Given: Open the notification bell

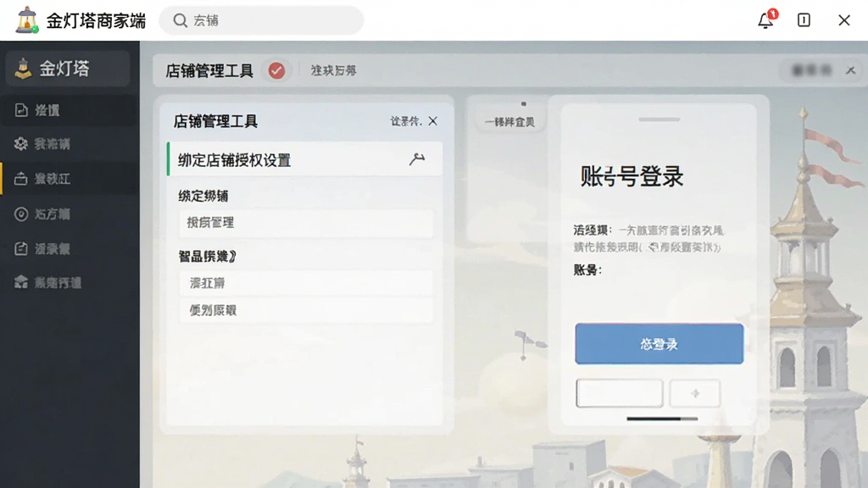Looking at the screenshot, I should click(765, 20).
